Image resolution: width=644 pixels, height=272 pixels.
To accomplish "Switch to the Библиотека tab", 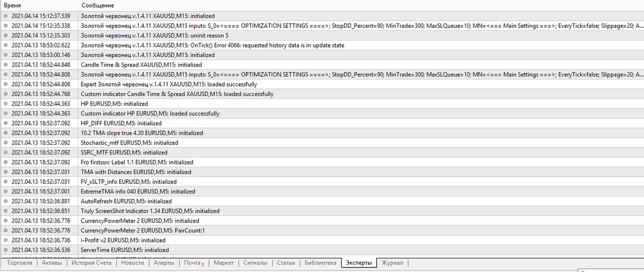I will [x=321, y=262].
